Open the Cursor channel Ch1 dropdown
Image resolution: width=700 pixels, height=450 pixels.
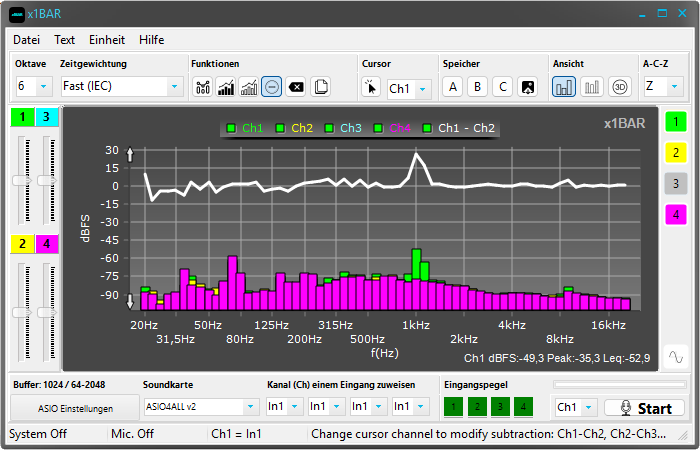pos(409,88)
